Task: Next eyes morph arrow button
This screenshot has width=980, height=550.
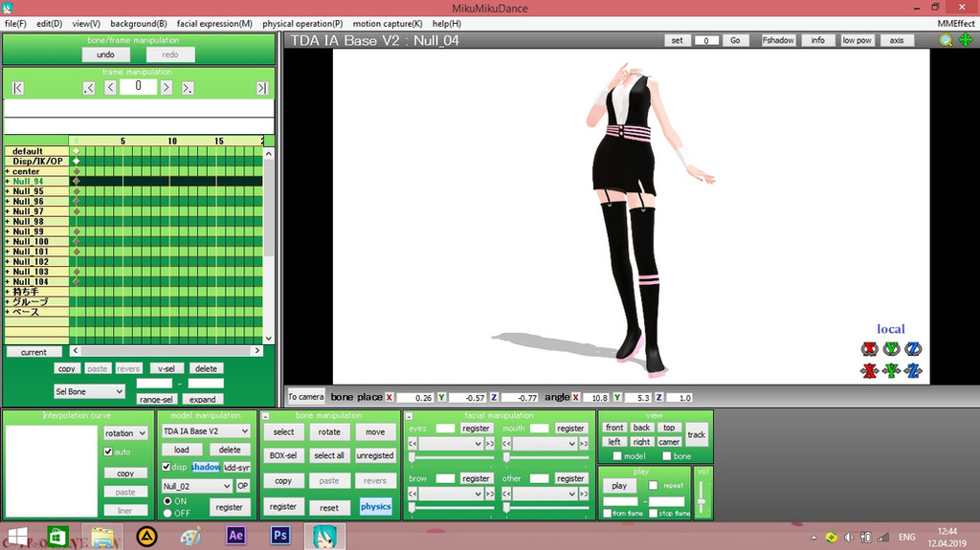Action: (x=489, y=444)
